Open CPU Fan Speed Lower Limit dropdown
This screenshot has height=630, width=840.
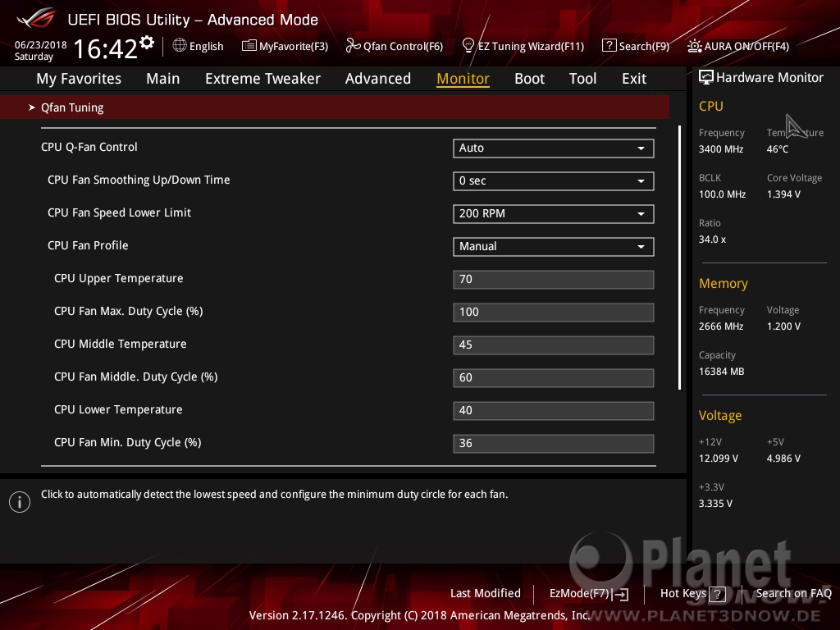click(x=554, y=214)
